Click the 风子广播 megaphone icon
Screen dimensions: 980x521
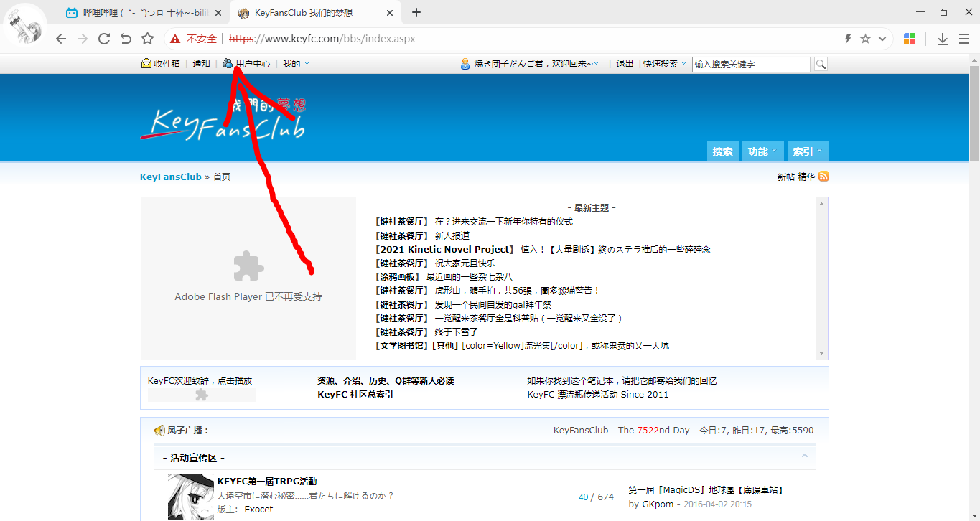click(x=159, y=431)
